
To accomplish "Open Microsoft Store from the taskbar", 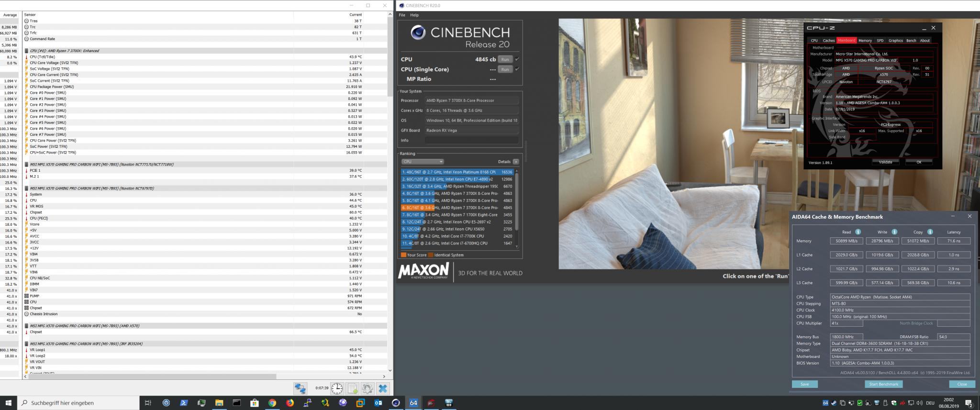I will click(x=254, y=403).
